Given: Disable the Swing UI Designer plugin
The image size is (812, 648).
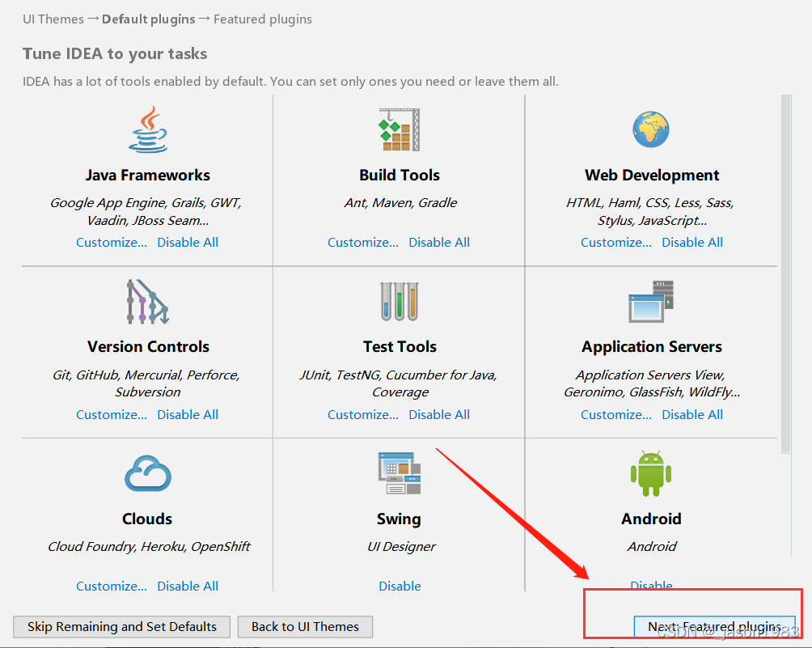Looking at the screenshot, I should click(x=400, y=587).
